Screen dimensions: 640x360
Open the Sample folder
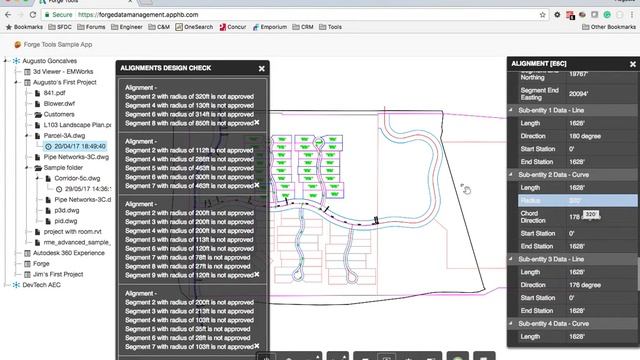tap(63, 168)
